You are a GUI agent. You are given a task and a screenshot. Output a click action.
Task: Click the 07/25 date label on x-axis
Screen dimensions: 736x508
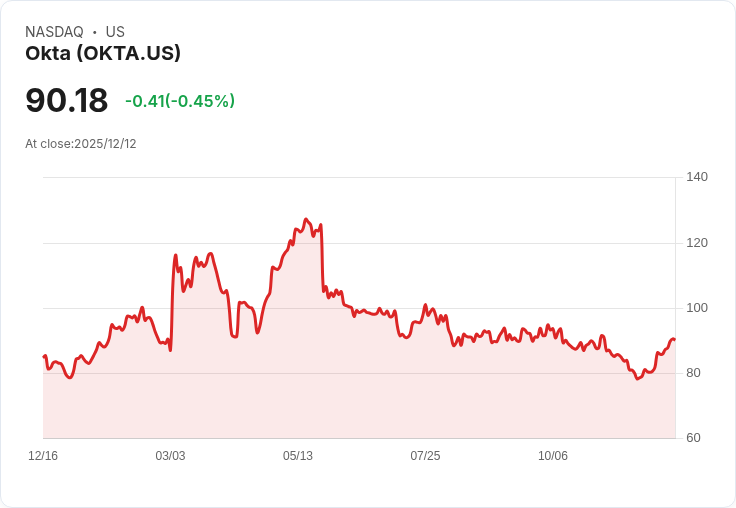point(425,456)
